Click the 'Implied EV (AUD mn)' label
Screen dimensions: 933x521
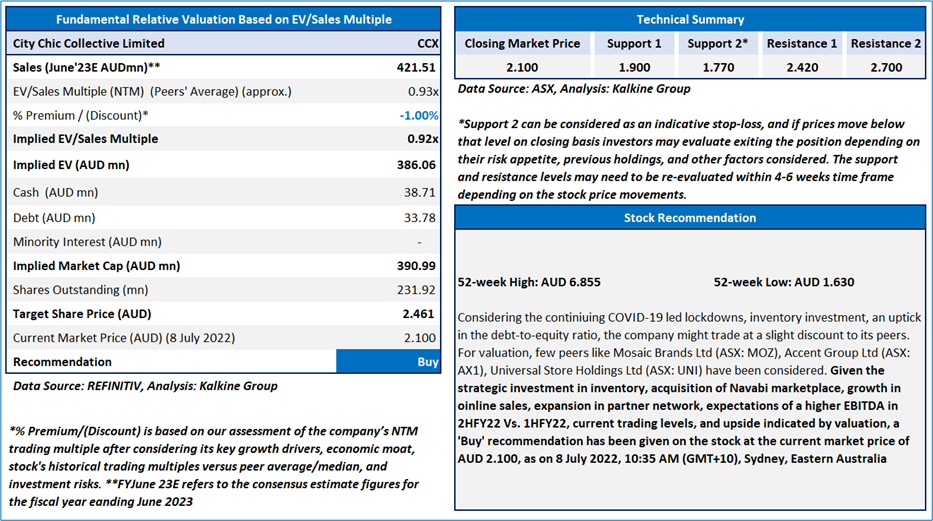(71, 165)
